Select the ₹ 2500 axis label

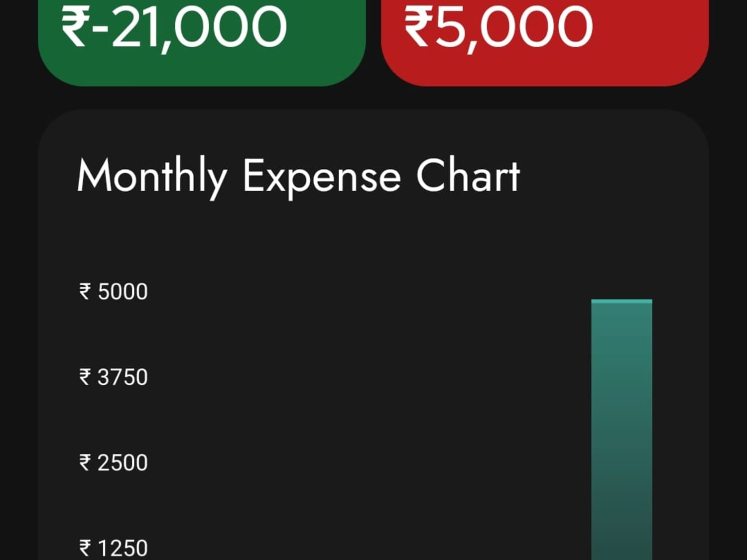(x=114, y=462)
